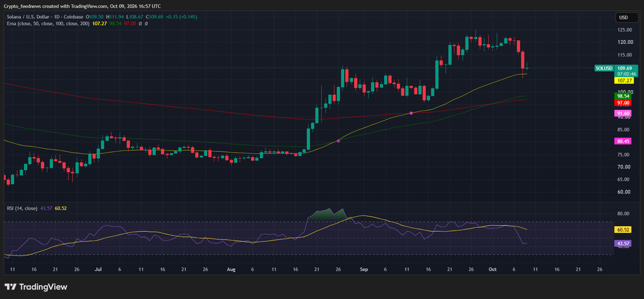644x299 pixels.
Task: Click the 43.57 RSI axis tag
Action: 623,243
